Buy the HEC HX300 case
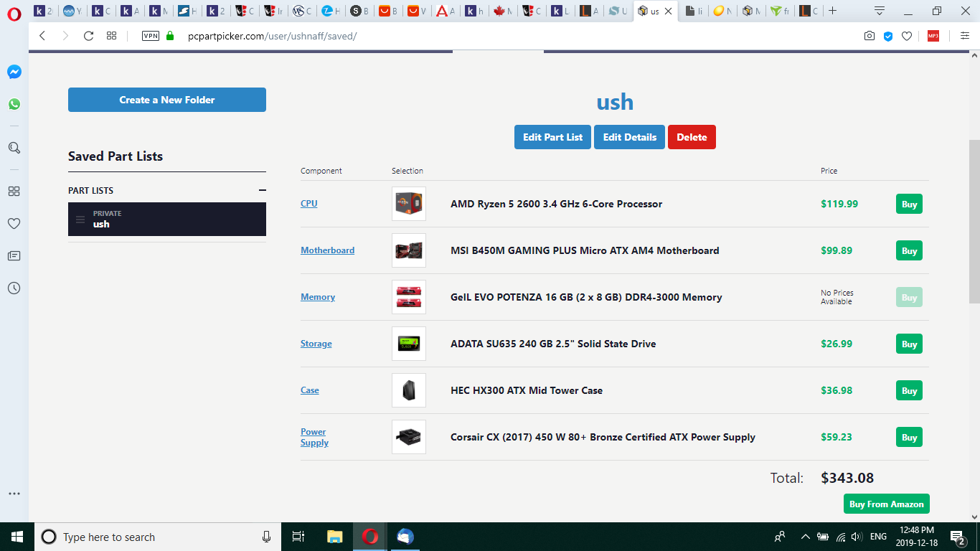The width and height of the screenshot is (980, 551). coord(909,390)
